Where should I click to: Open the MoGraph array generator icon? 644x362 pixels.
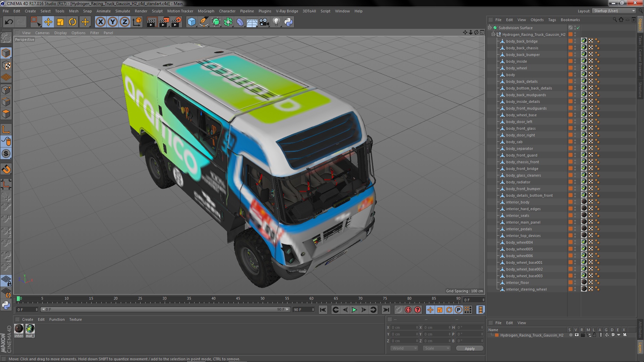click(228, 22)
